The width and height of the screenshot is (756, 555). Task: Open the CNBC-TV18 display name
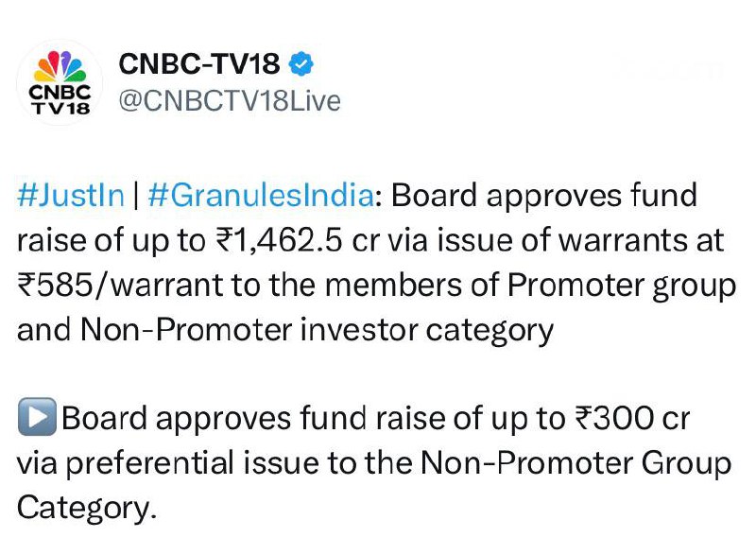[x=198, y=64]
